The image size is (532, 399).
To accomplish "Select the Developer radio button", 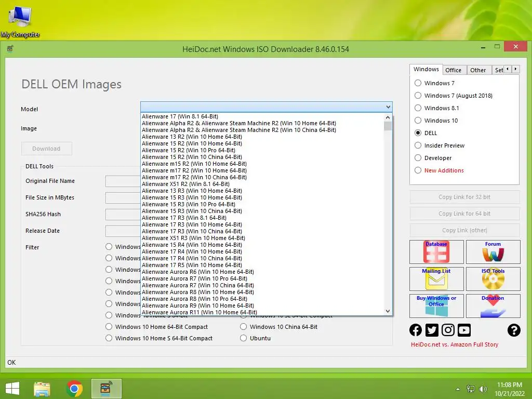I will (418, 158).
